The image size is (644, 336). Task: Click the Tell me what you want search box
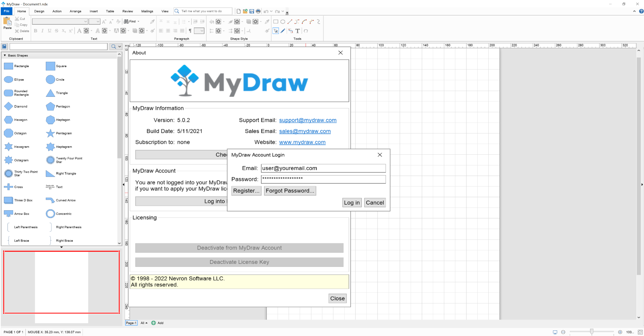point(203,11)
